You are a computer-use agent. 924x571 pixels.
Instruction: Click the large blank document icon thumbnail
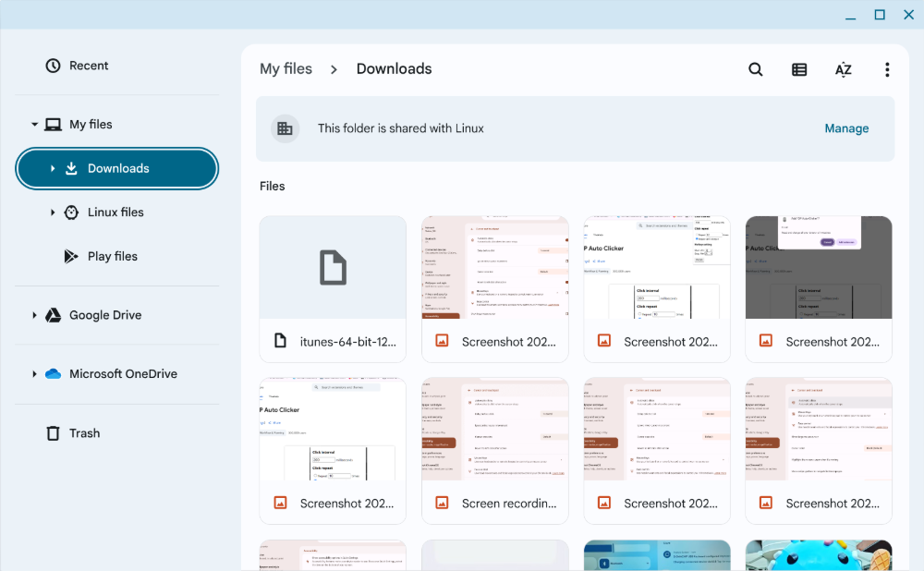(x=333, y=268)
